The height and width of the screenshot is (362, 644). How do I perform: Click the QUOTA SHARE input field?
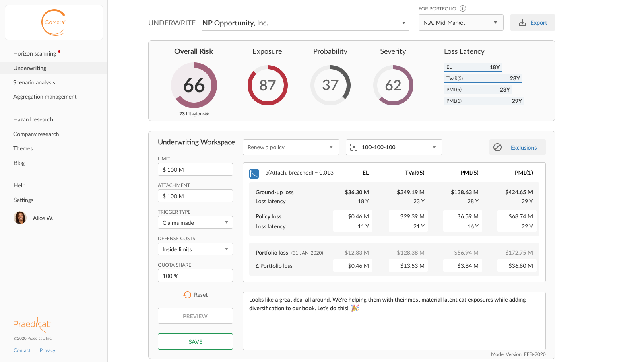coord(195,276)
